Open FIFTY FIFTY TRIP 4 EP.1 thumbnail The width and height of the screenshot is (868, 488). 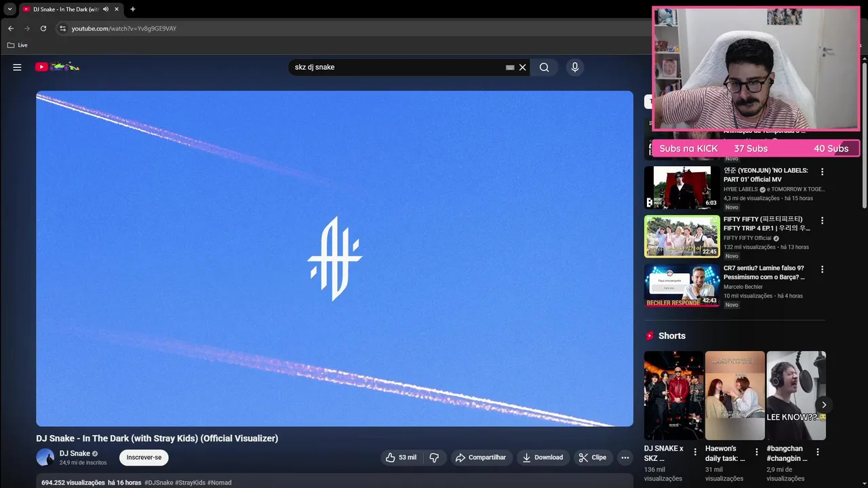tap(682, 237)
